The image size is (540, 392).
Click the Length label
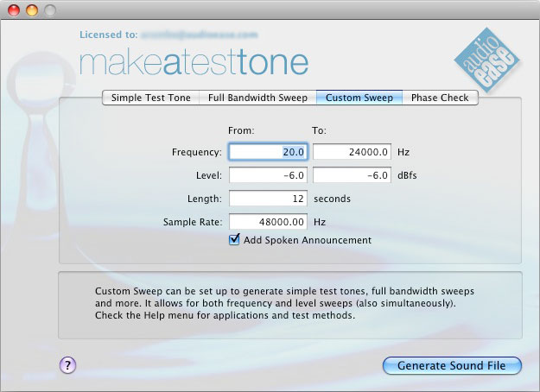pyautogui.click(x=205, y=199)
